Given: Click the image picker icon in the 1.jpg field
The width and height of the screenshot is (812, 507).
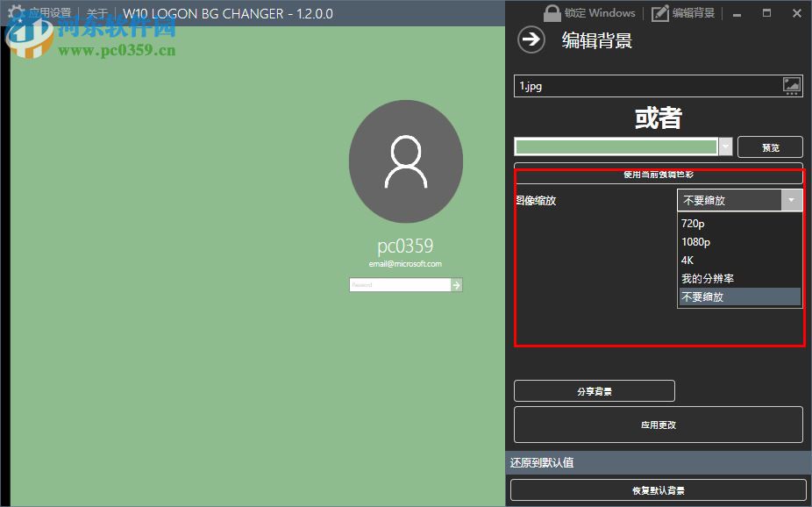Looking at the screenshot, I should click(x=792, y=85).
